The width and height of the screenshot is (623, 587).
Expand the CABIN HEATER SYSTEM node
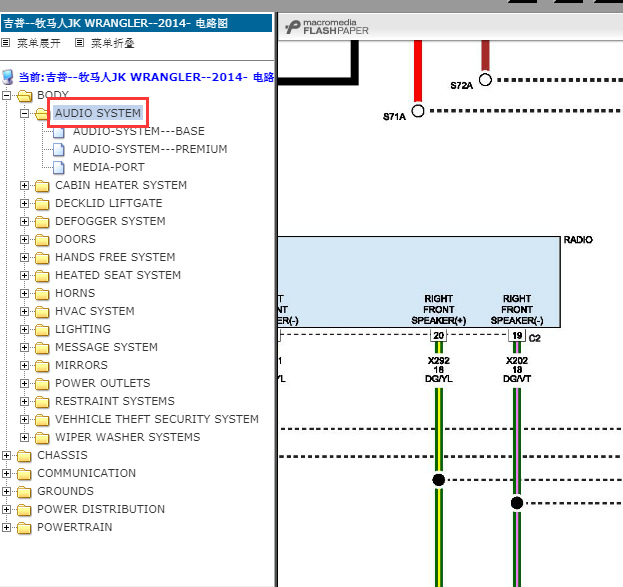pyautogui.click(x=25, y=186)
